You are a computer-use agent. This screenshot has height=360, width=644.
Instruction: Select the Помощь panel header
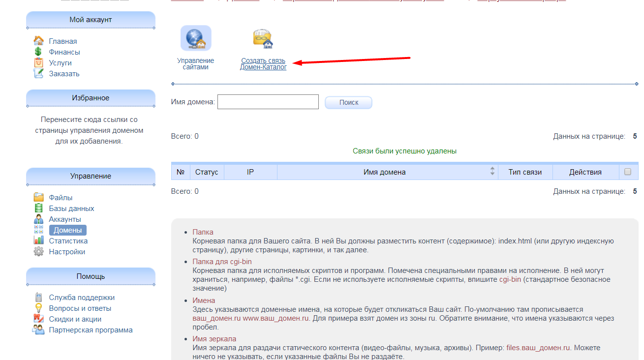91,276
